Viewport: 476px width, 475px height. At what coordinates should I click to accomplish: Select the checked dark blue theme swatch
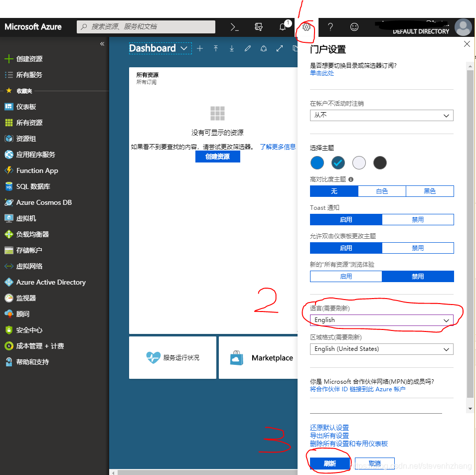[x=338, y=162]
